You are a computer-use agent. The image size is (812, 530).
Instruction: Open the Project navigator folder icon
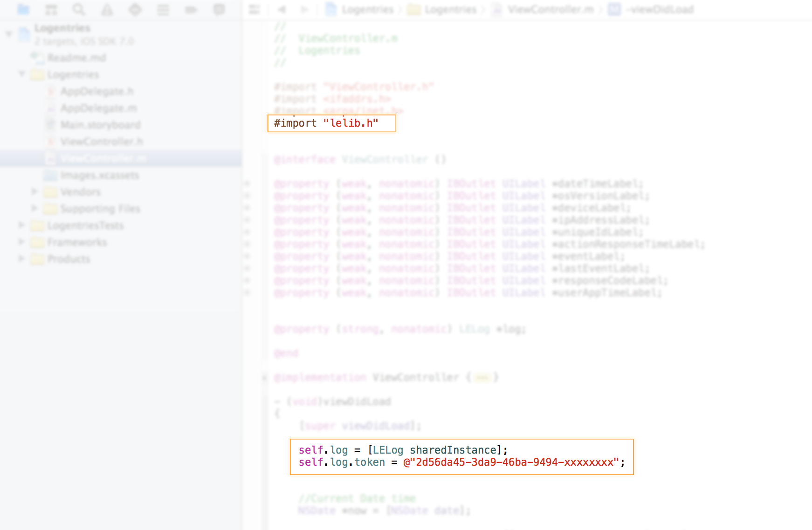click(23, 9)
